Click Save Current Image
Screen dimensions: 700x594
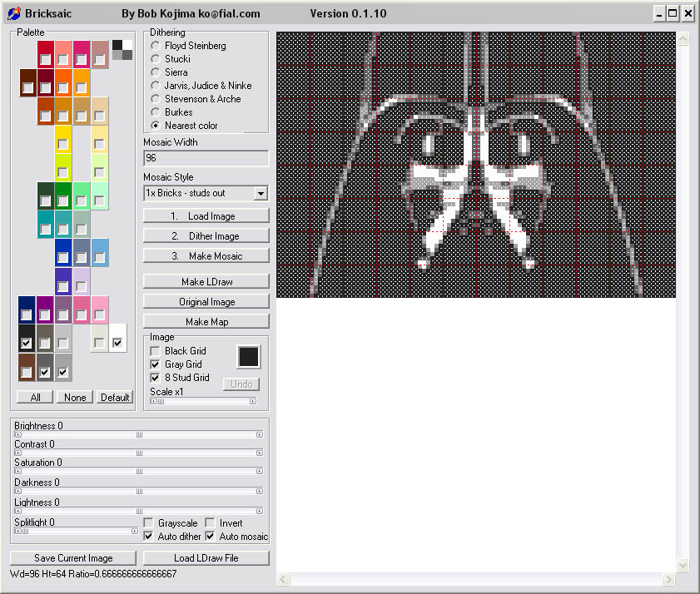pyautogui.click(x=73, y=558)
